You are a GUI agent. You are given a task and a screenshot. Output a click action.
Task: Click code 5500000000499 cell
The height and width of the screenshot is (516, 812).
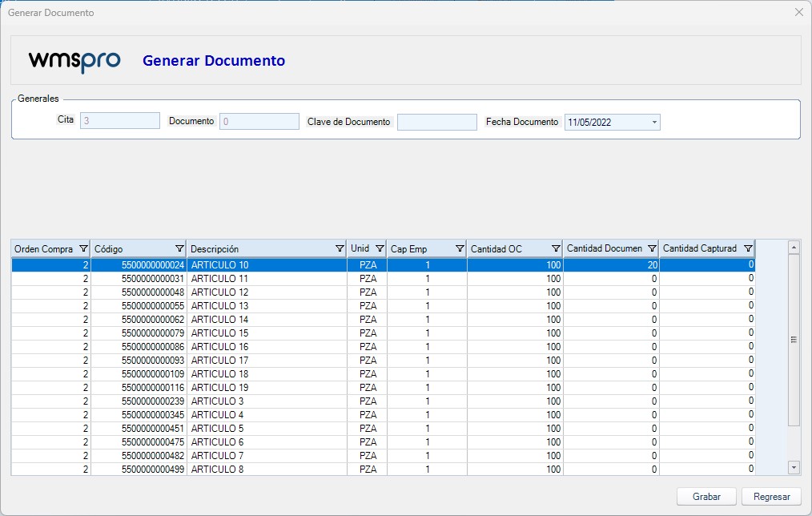[139, 470]
